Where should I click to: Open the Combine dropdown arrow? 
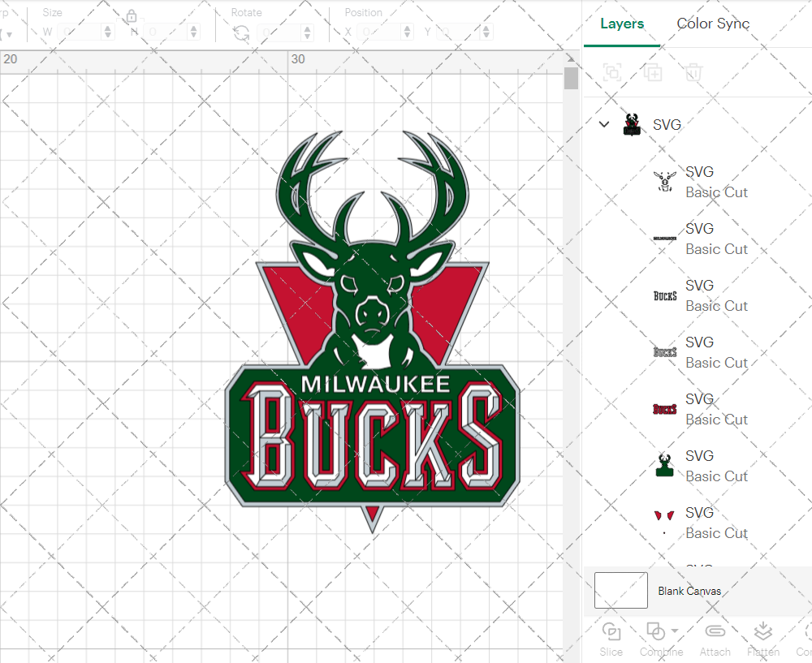tap(675, 631)
